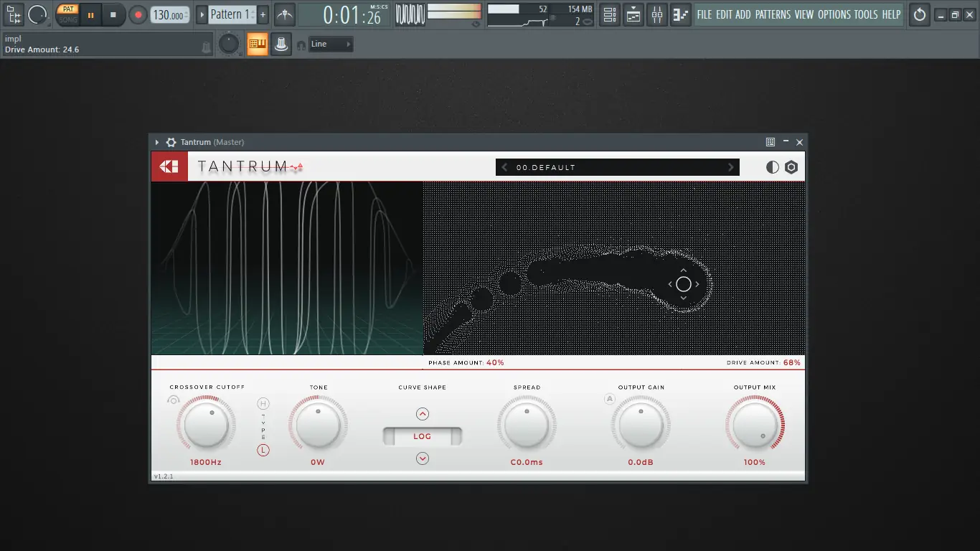980x551 pixels.
Task: Click the knob-shaped icon next to the keyboard icon
Action: pyautogui.click(x=281, y=44)
